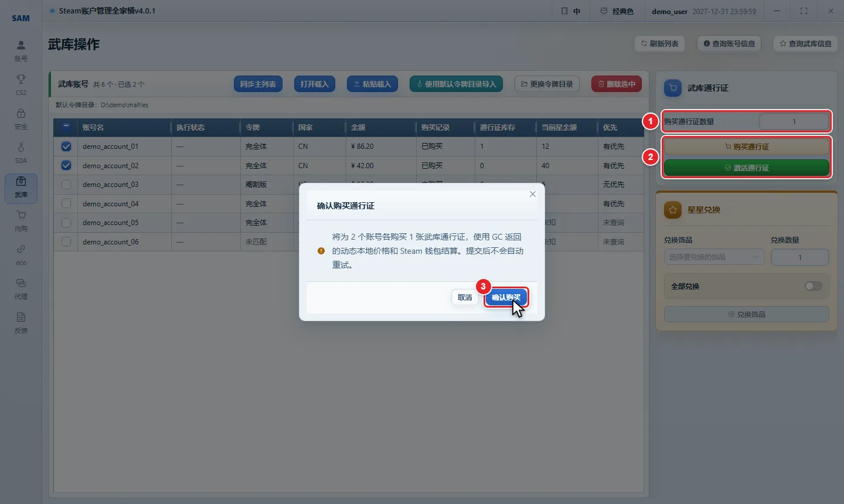
Task: Check the demo_account_06 checkbox
Action: (66, 241)
